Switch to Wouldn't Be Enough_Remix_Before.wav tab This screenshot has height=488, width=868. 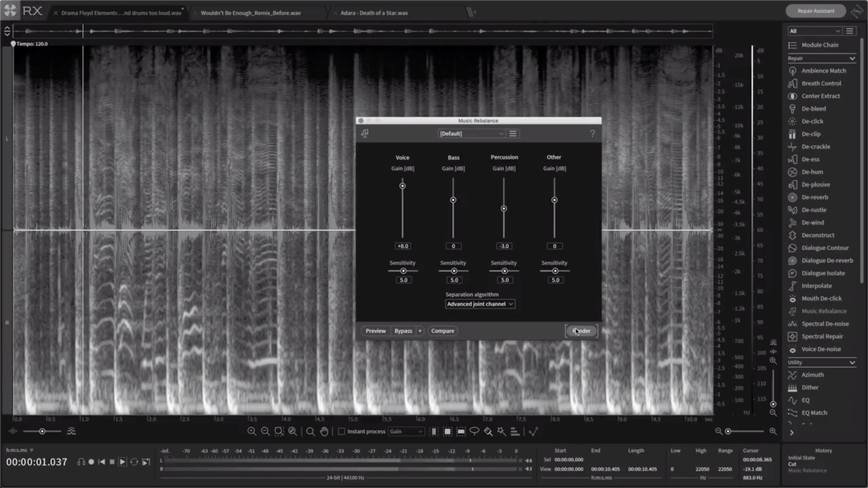pyautogui.click(x=251, y=13)
